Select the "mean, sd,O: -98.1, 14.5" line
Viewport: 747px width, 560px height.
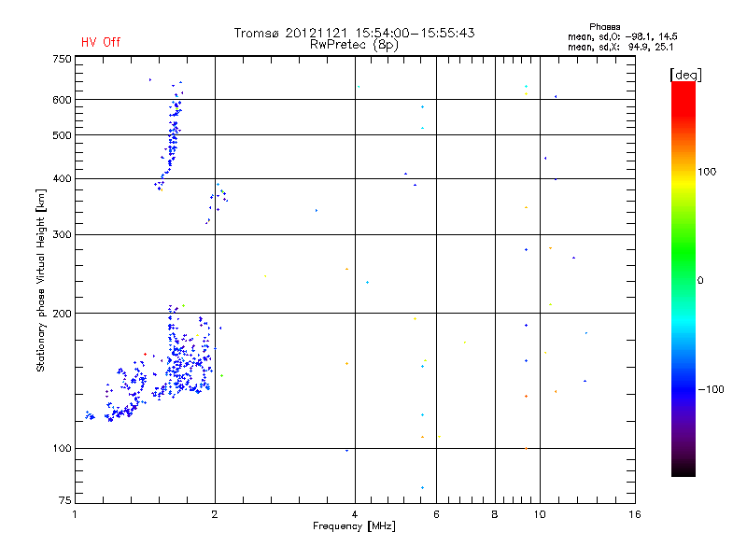pos(622,36)
